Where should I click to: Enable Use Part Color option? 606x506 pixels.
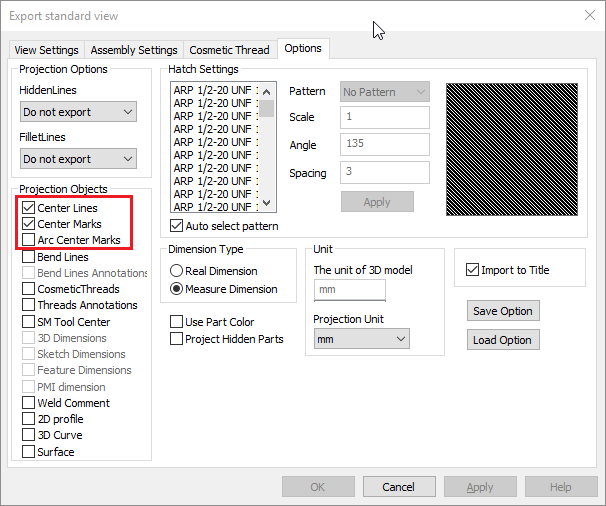pyautogui.click(x=177, y=322)
